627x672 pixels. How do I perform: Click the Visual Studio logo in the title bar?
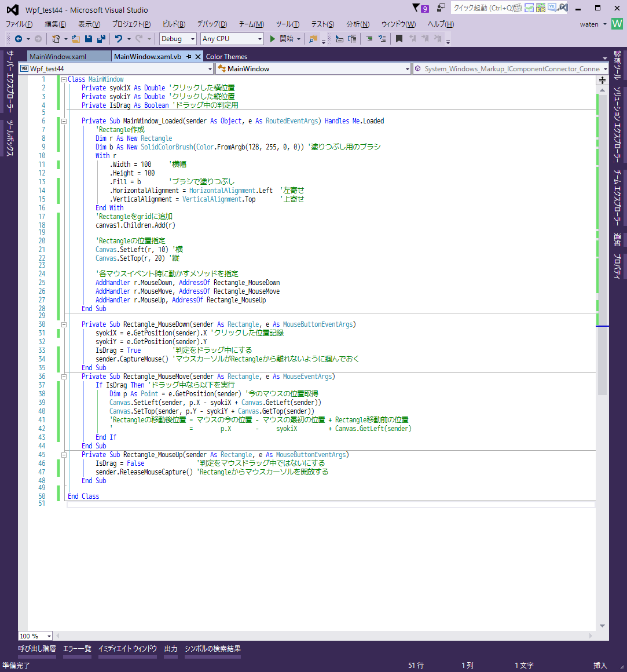pos(13,9)
